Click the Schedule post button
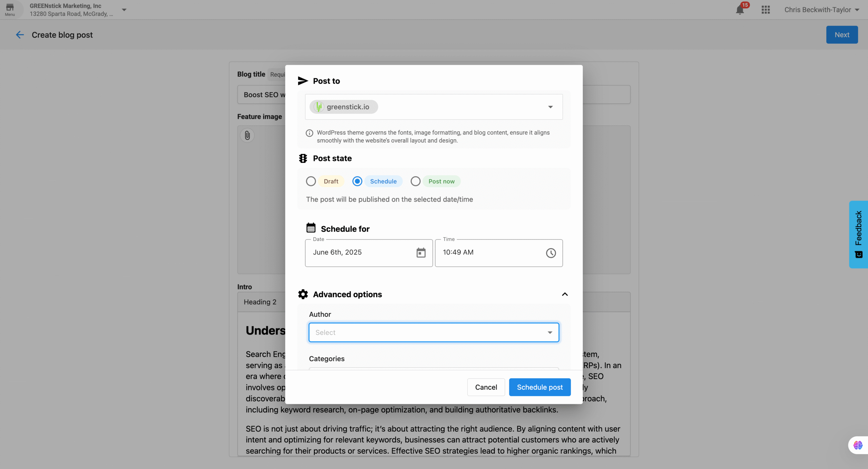Viewport: 868px width, 469px height. pyautogui.click(x=539, y=387)
